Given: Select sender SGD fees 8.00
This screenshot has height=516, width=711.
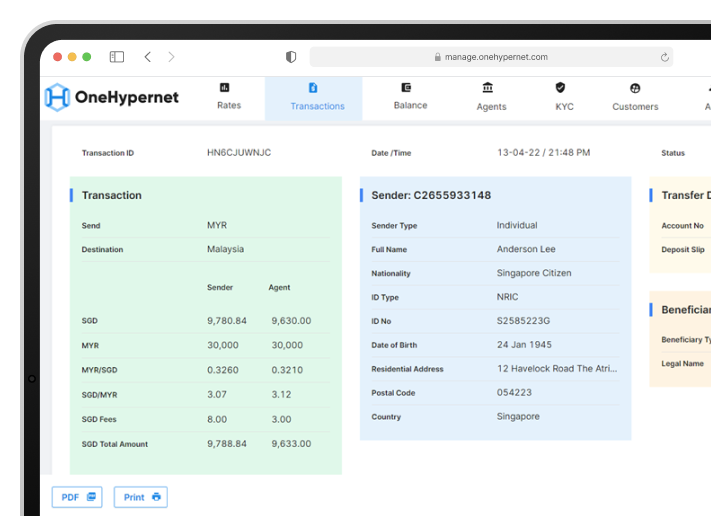Looking at the screenshot, I should (217, 419).
